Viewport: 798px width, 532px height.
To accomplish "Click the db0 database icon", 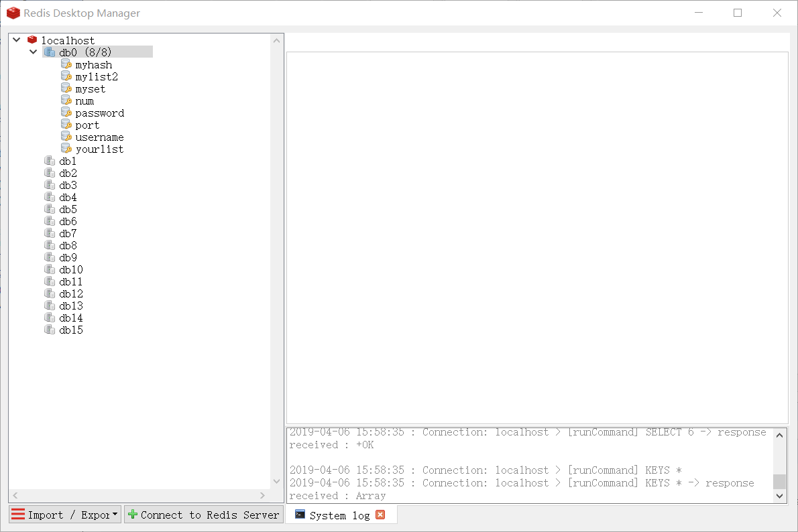I will pyautogui.click(x=50, y=52).
